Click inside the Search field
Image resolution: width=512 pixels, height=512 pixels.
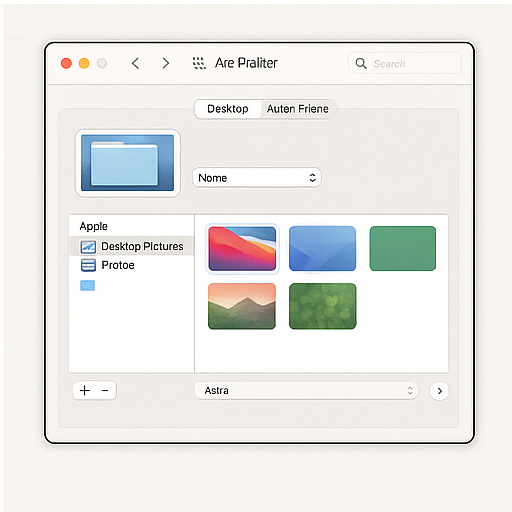tap(405, 63)
